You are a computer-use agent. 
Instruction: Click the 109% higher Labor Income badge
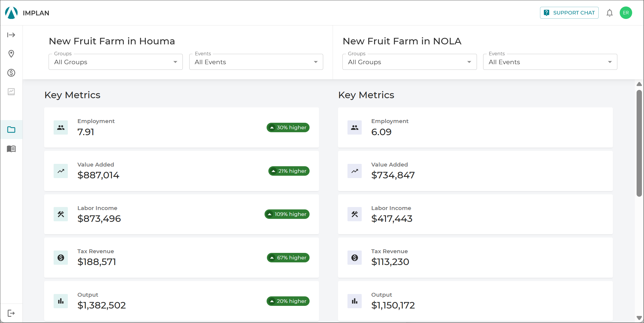[x=287, y=214]
